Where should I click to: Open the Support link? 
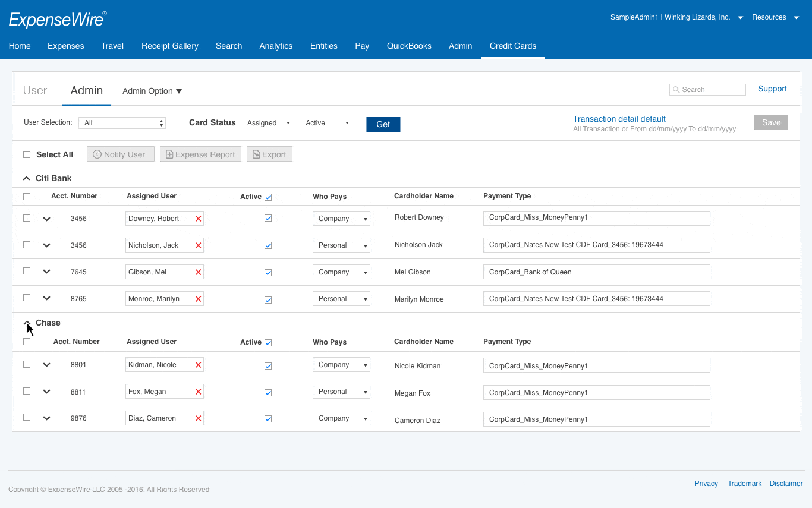[x=772, y=89]
